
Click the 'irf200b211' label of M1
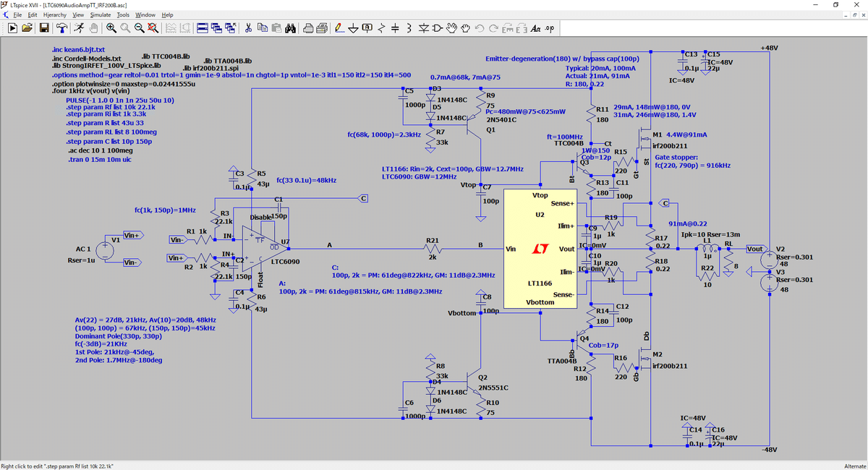(670, 146)
